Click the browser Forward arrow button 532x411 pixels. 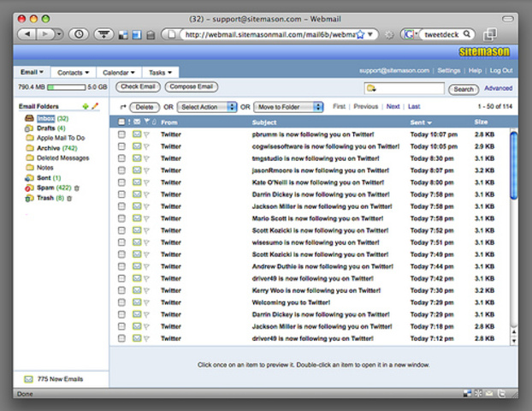point(45,34)
